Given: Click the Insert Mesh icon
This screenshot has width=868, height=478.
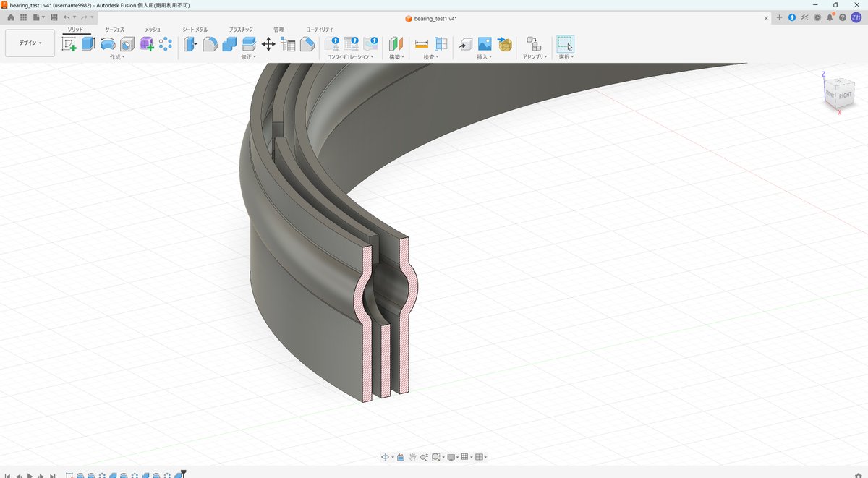Looking at the screenshot, I should 504,44.
